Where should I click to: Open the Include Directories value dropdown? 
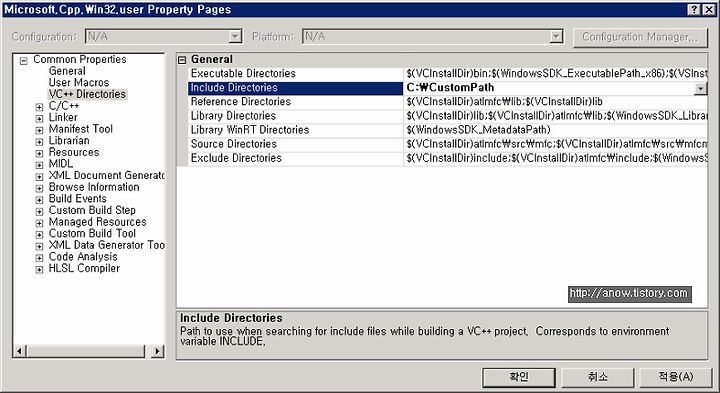[x=700, y=88]
